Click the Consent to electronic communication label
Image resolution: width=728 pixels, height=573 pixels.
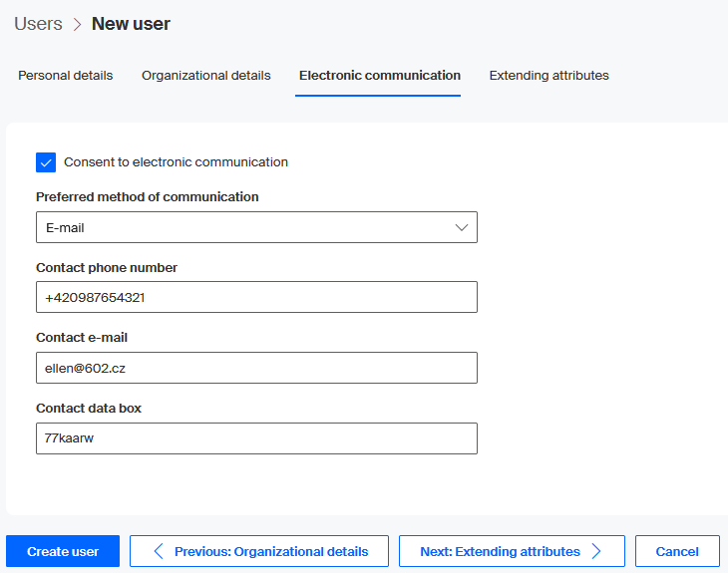176,162
